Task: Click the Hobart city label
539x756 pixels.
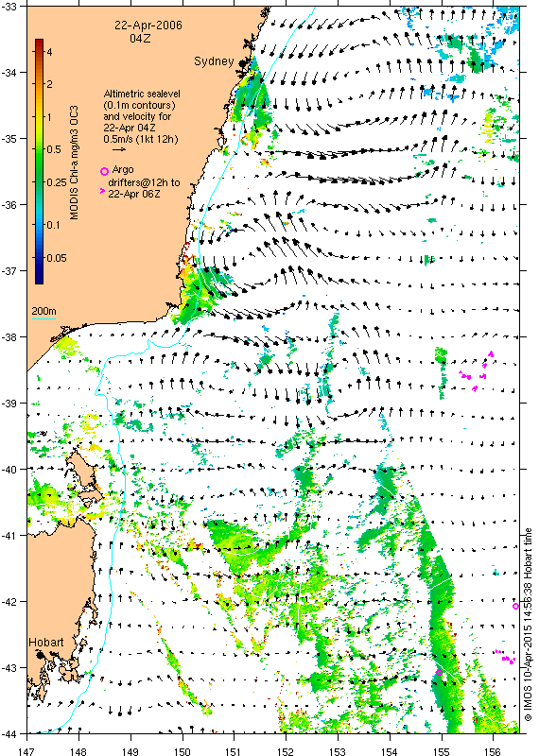Action: [x=46, y=643]
